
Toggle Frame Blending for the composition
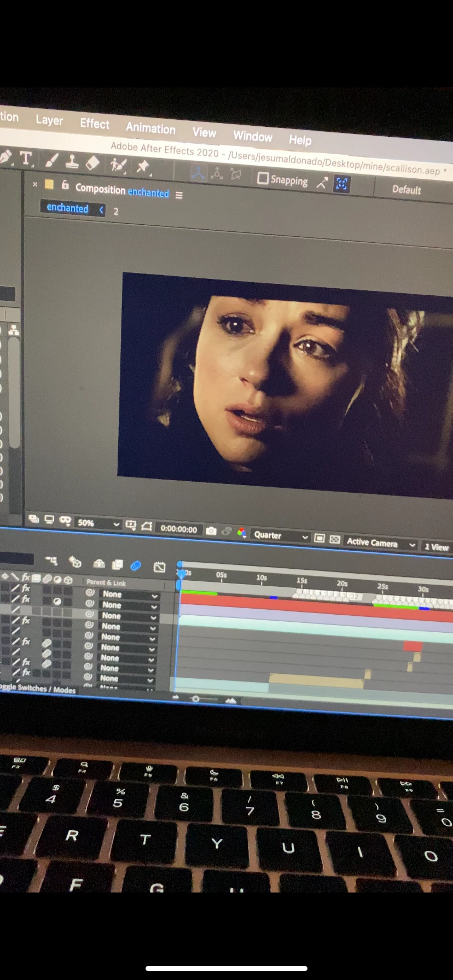pos(117,564)
